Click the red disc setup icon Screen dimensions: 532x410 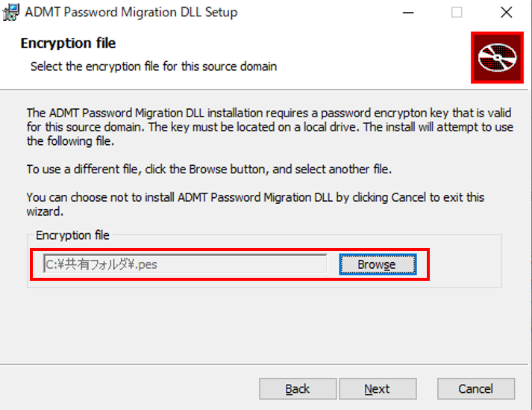point(497,58)
